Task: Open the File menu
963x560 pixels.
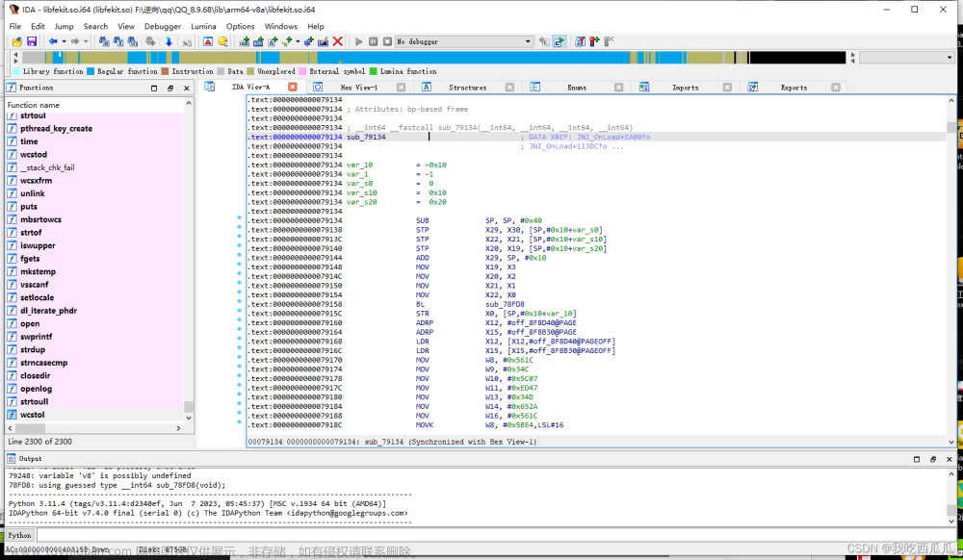Action: [x=14, y=26]
